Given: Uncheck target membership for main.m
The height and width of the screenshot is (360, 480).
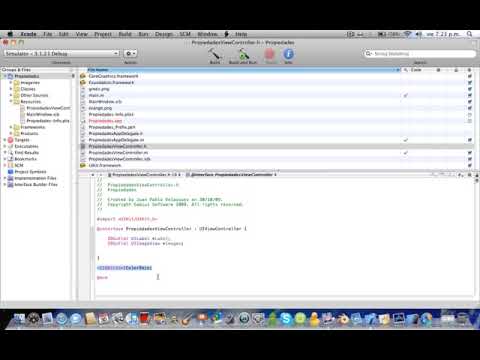Looking at the screenshot, I should [x=470, y=95].
